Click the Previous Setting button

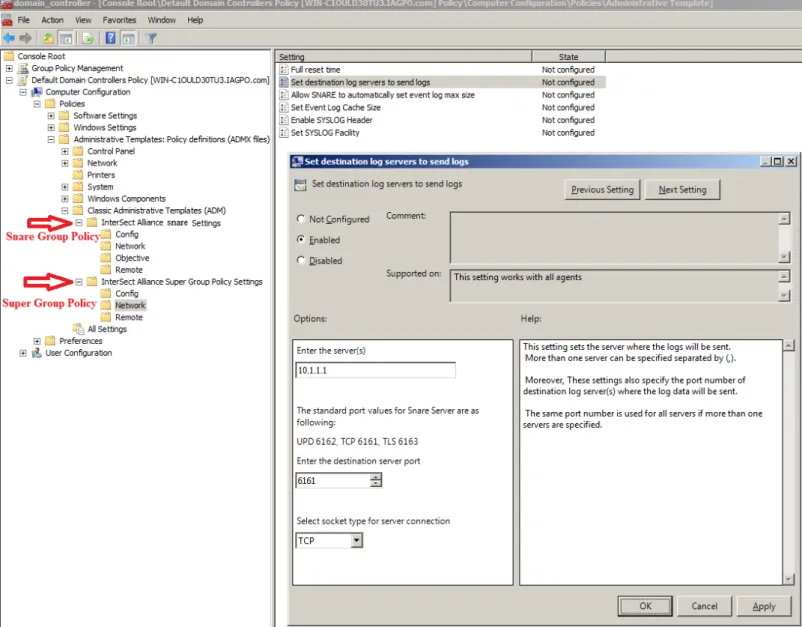pyautogui.click(x=602, y=189)
